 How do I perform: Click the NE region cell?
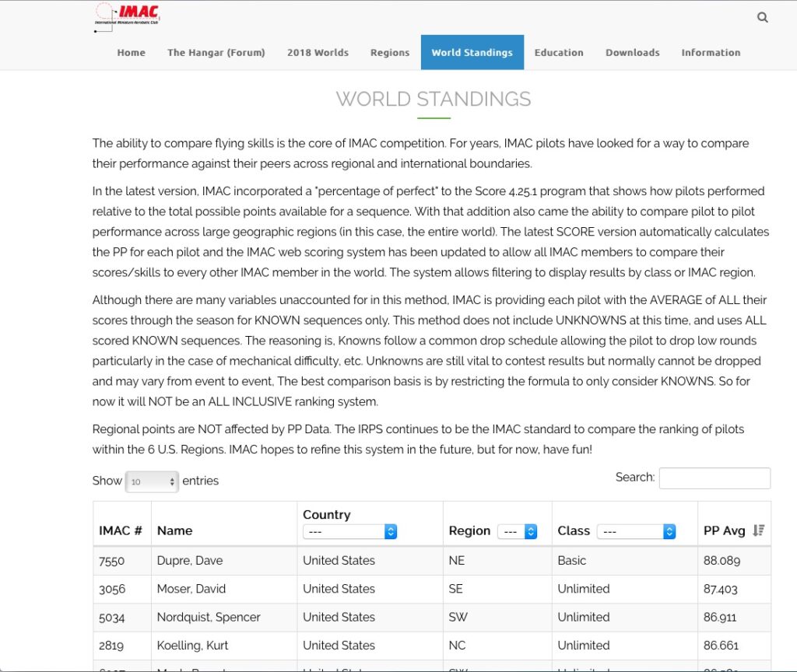coord(456,560)
